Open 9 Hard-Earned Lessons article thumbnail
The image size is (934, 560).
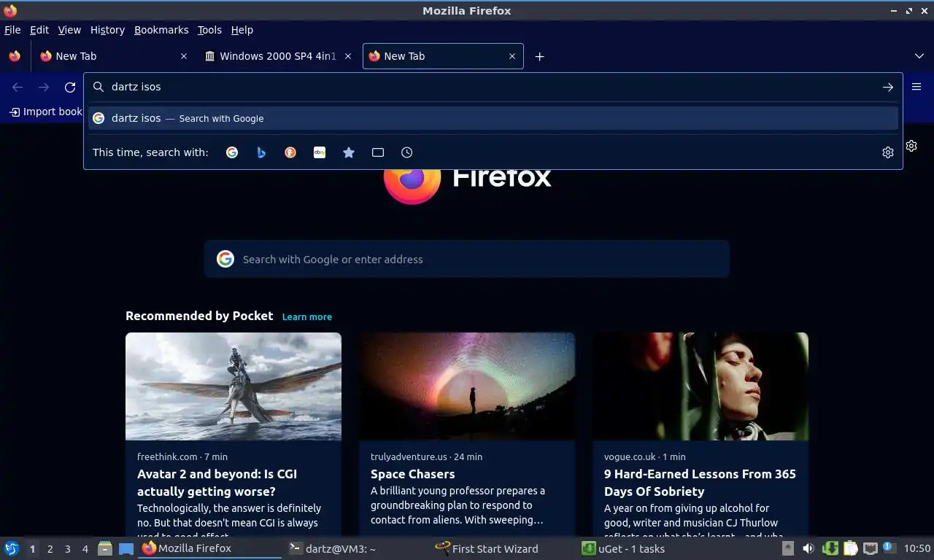700,386
